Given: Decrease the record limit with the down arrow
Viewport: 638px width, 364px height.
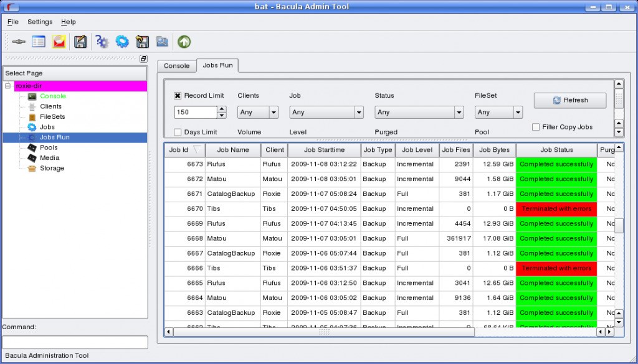Looking at the screenshot, I should point(222,115).
